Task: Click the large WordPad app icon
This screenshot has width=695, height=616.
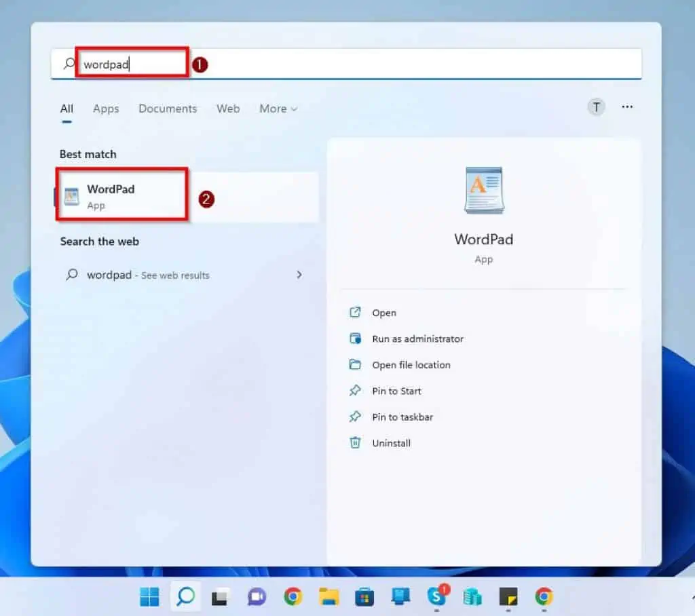Action: coord(484,191)
